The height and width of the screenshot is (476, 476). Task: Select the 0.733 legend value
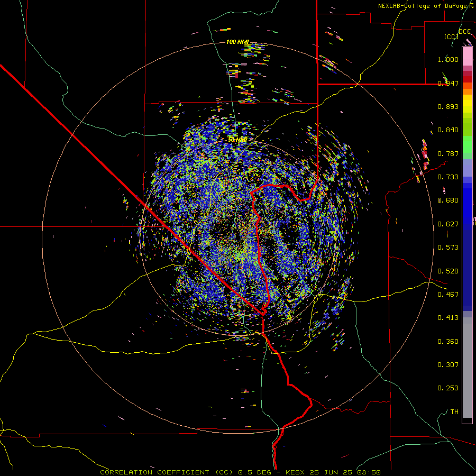point(448,177)
